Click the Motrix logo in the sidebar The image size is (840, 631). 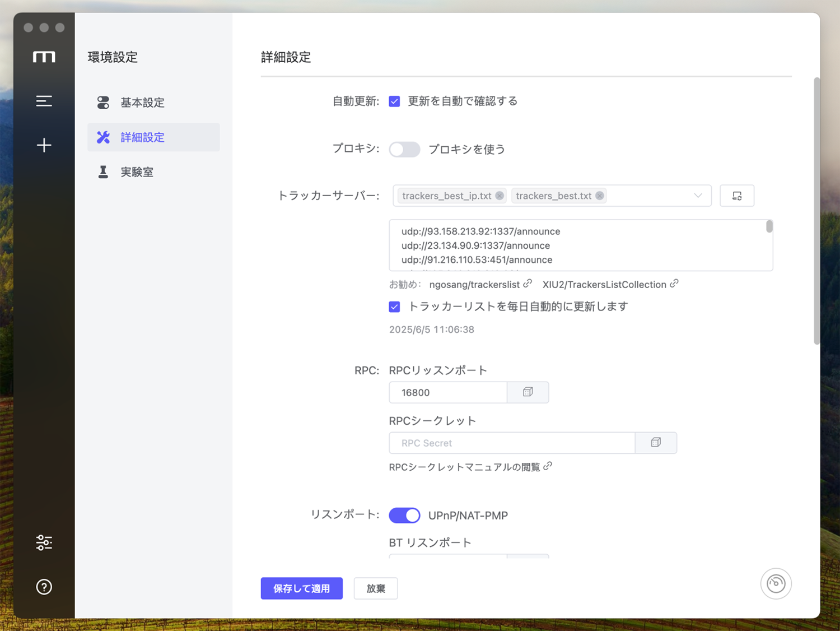(44, 56)
